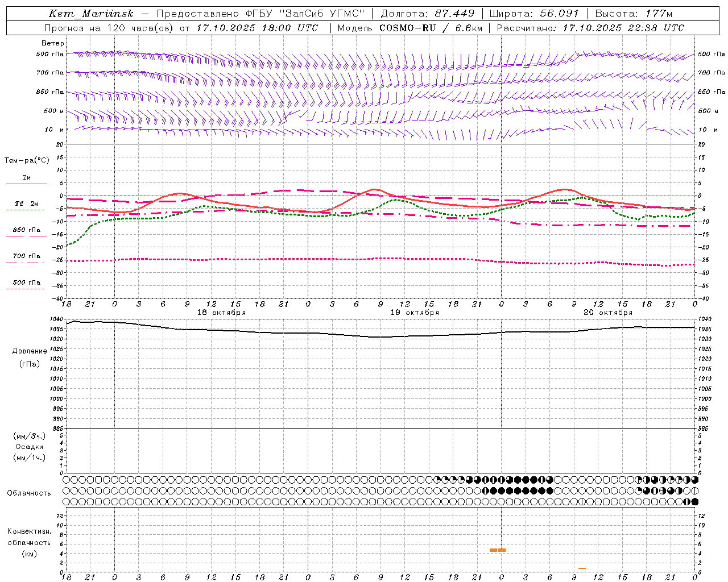Click the '18 октября' date label
Screen dimensions: 728x582
221,313
